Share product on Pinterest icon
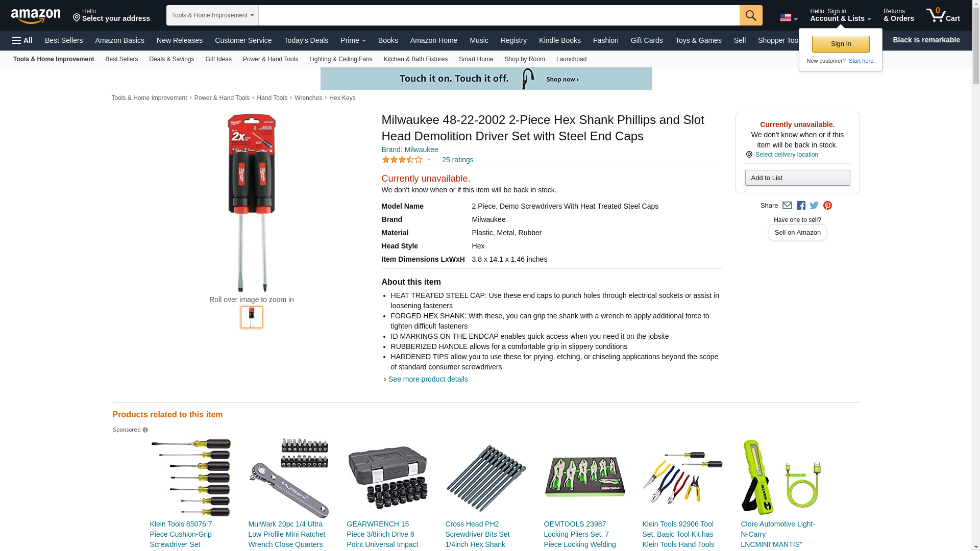 [x=827, y=206]
